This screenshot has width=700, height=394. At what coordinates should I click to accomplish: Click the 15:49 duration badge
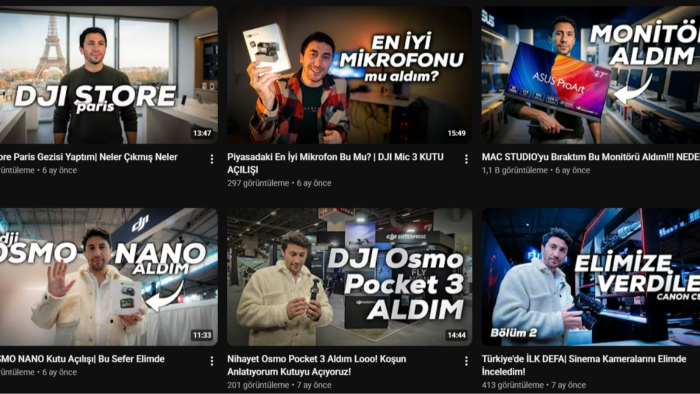456,133
